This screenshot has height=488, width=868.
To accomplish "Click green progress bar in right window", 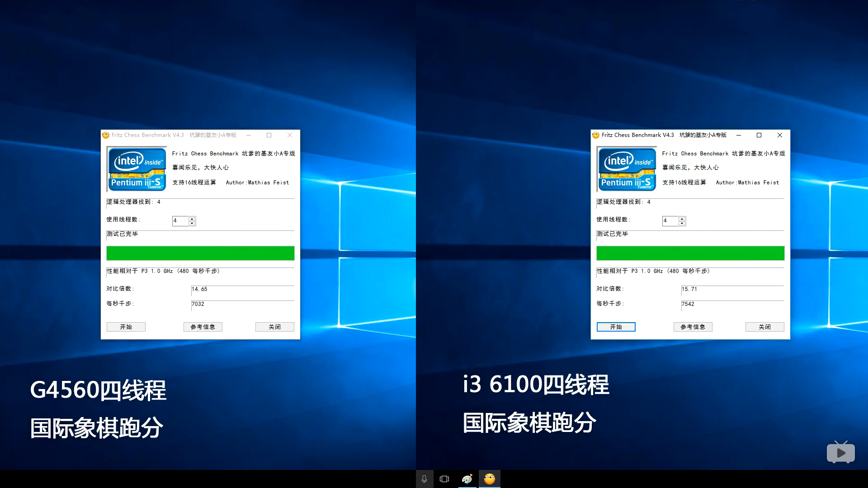I will point(690,253).
